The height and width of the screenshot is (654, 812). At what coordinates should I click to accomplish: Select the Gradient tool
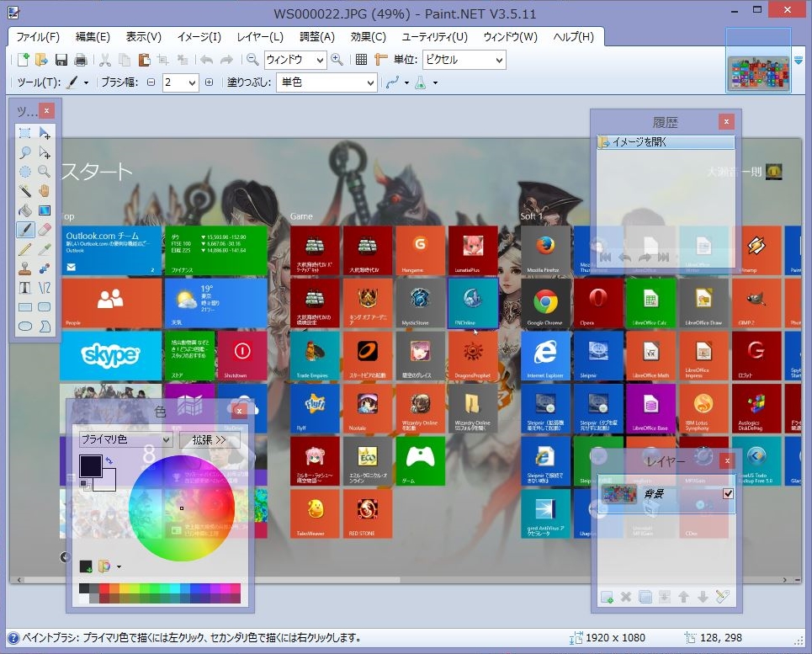click(x=45, y=210)
